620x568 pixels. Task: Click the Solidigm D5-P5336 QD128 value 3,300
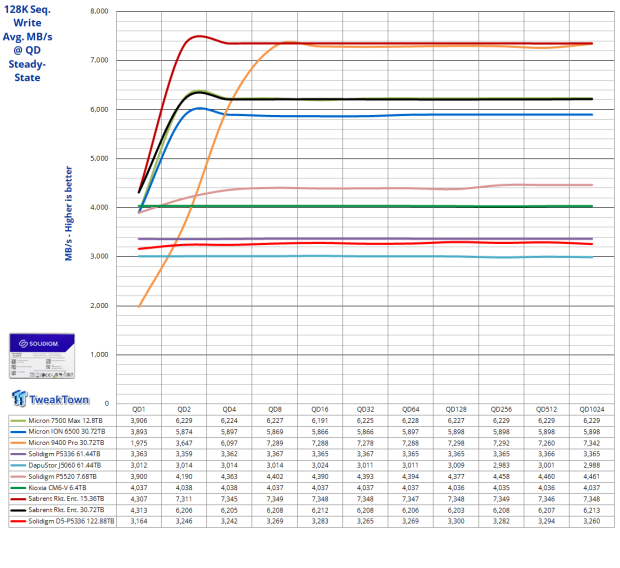[456, 521]
